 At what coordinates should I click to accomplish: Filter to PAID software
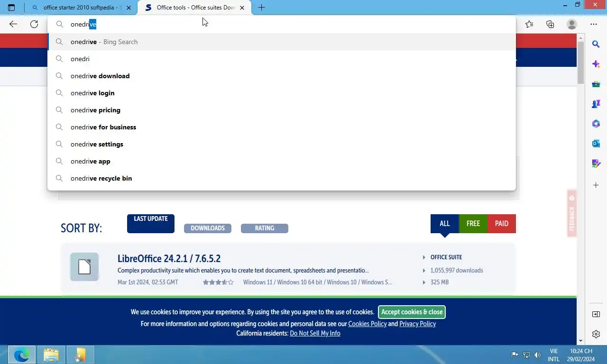502,224
